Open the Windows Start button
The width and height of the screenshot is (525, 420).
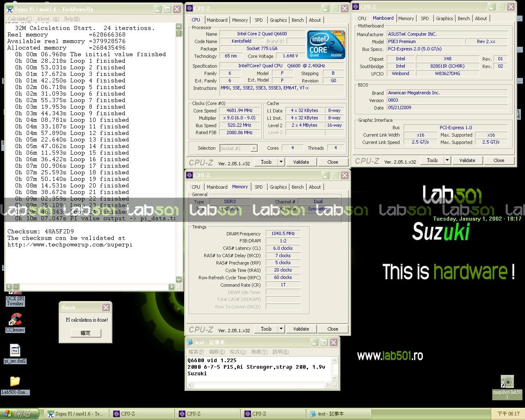coord(19,414)
